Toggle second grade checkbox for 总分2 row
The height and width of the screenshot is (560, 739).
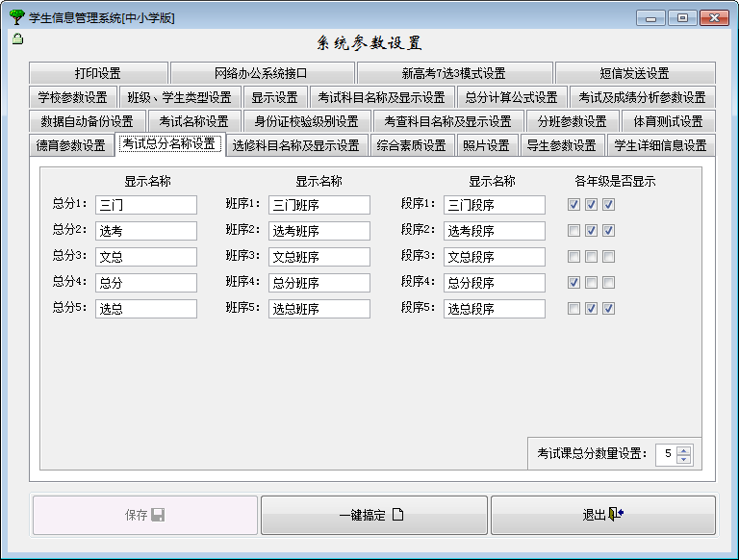click(592, 231)
